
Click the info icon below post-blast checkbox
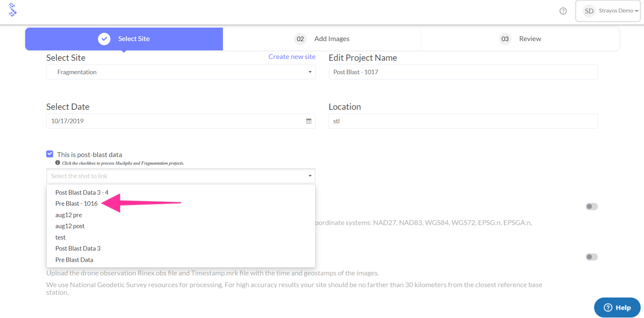pyautogui.click(x=58, y=163)
